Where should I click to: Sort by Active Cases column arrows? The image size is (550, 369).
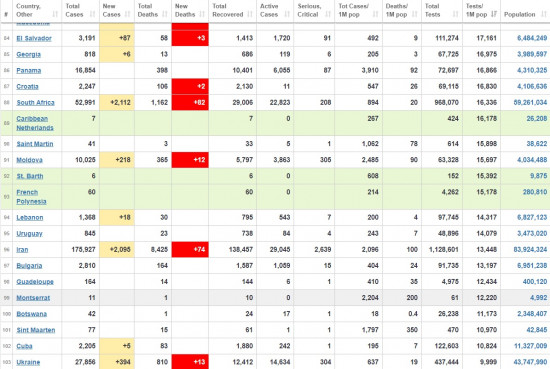[x=287, y=14]
